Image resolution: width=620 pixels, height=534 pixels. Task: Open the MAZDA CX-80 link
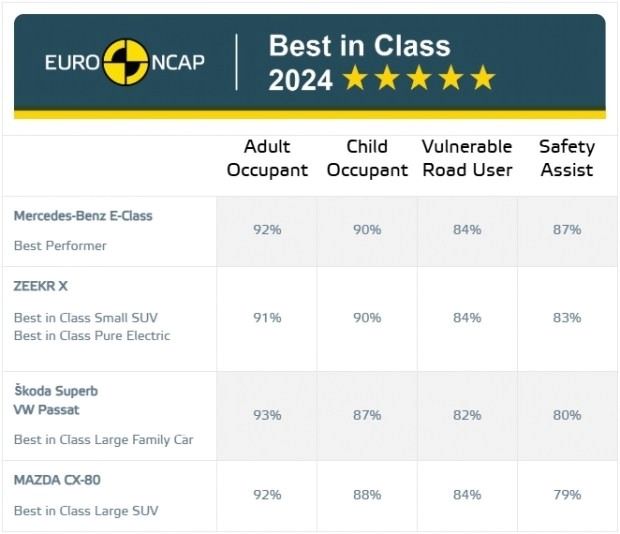pyautogui.click(x=57, y=480)
